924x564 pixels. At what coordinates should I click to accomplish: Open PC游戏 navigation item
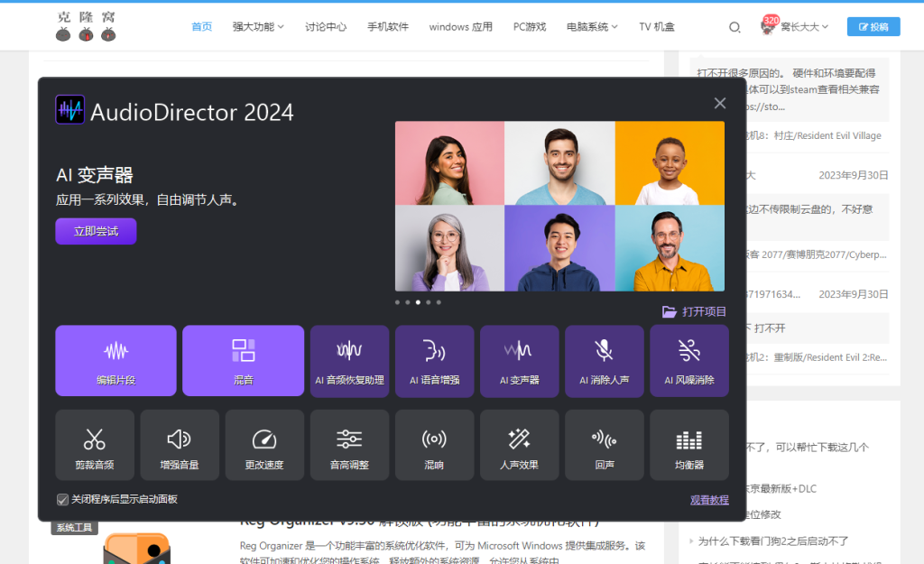click(x=529, y=26)
